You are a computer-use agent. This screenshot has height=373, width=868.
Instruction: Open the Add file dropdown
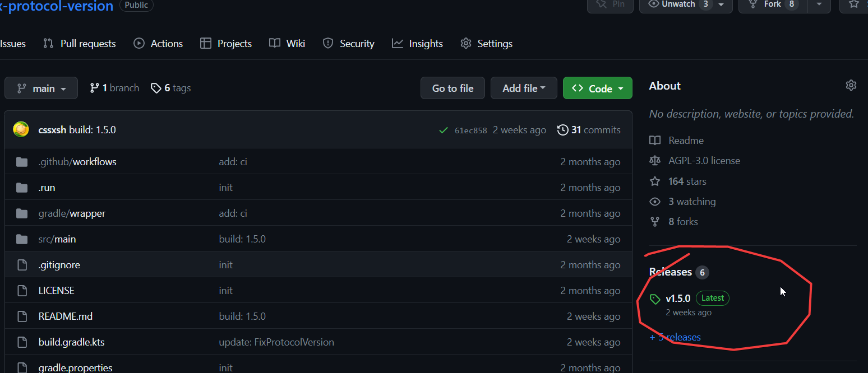point(523,88)
